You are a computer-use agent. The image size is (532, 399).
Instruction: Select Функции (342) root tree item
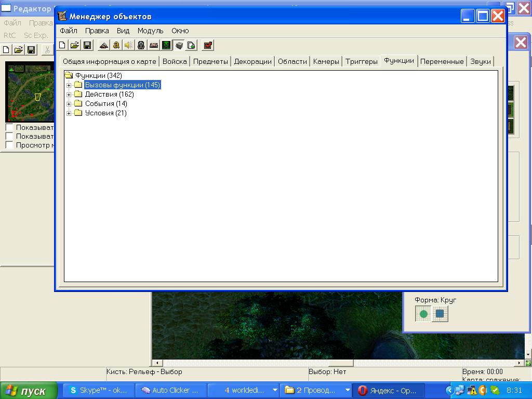98,75
